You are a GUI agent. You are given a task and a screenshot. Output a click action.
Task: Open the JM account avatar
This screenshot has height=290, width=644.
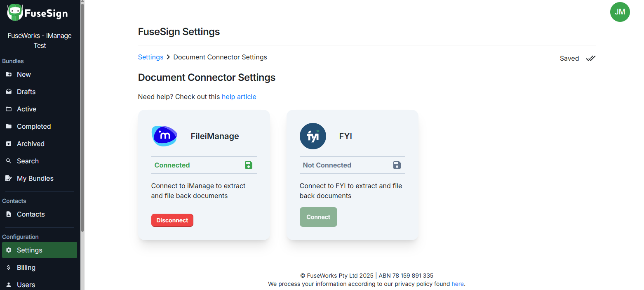coord(620,12)
